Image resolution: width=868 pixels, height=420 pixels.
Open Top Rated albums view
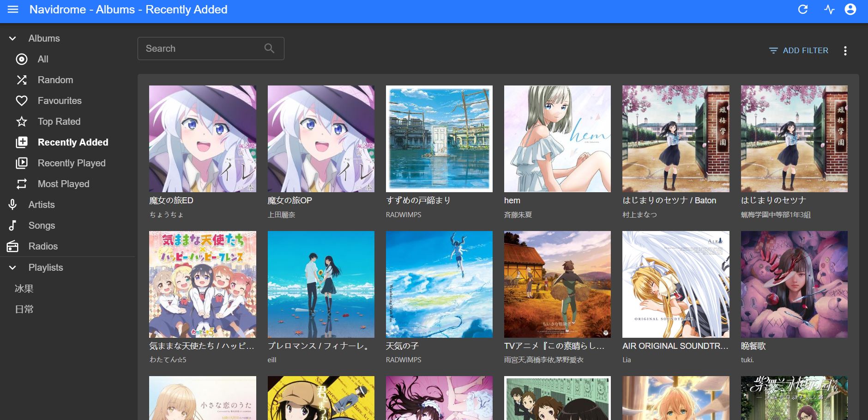[x=59, y=122]
